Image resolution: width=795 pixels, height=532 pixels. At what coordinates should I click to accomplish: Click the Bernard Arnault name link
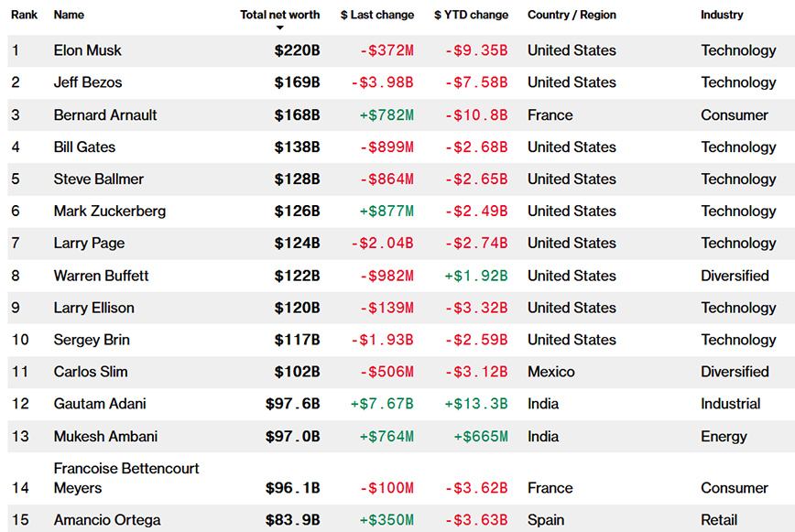coord(105,115)
